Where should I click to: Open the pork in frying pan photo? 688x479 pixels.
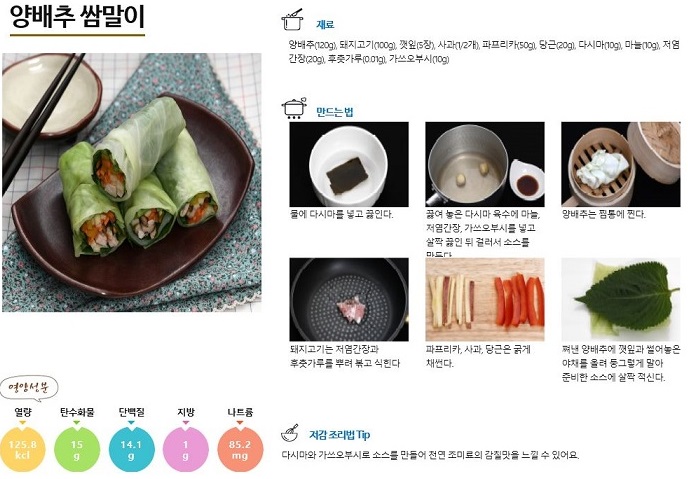(349, 300)
